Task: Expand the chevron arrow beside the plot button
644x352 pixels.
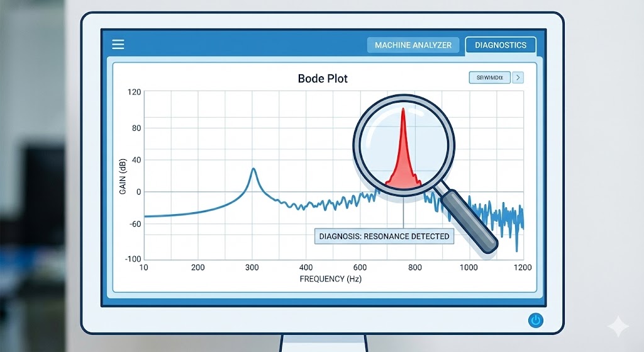Action: [518, 78]
